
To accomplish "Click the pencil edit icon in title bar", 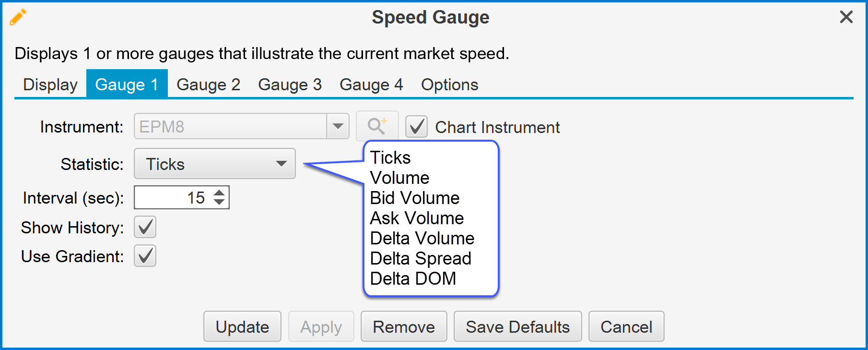I will pyautogui.click(x=18, y=17).
